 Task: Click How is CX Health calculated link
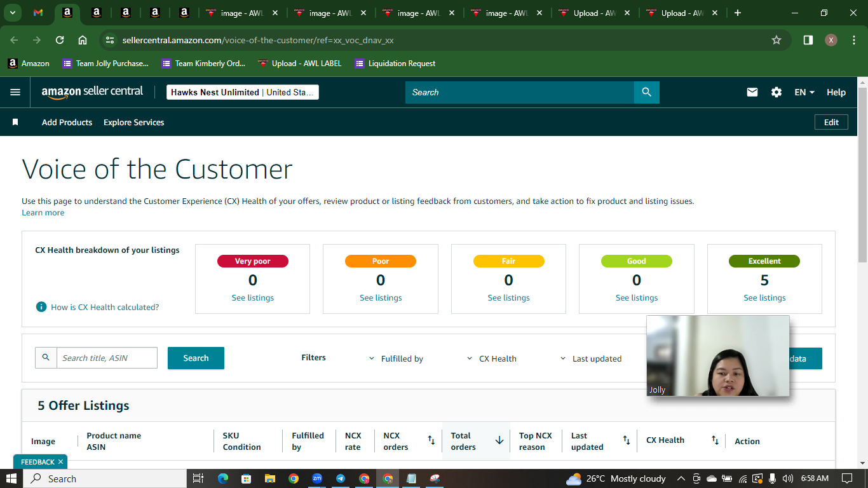coord(105,307)
